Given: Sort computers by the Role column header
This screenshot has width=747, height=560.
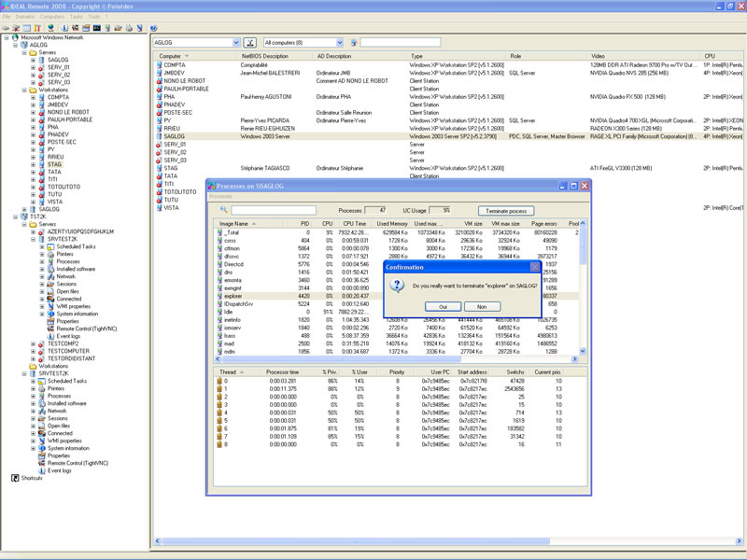Looking at the screenshot, I should 547,56.
